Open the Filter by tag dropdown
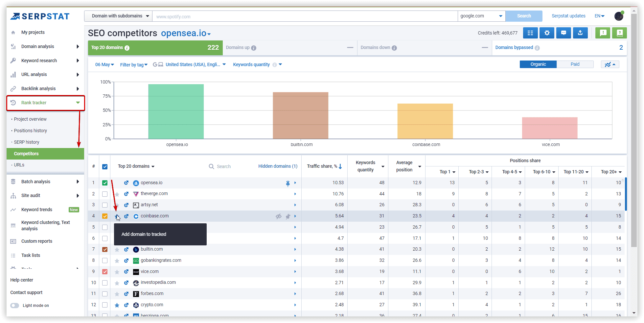 coord(134,65)
